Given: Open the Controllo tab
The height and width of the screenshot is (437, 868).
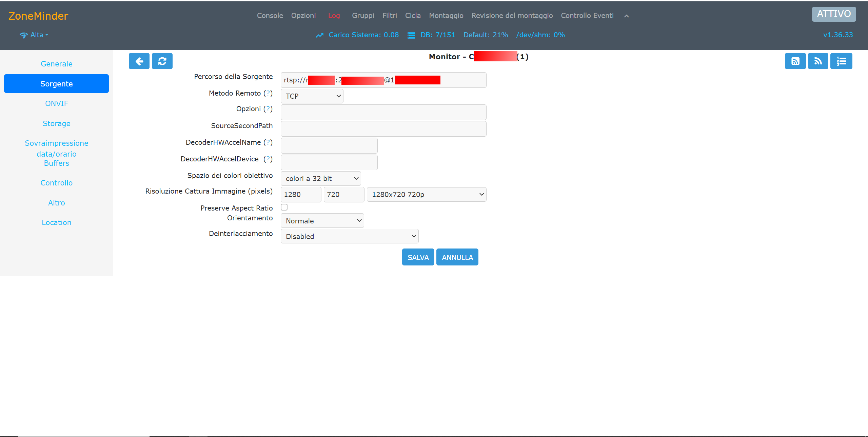Looking at the screenshot, I should (x=57, y=183).
